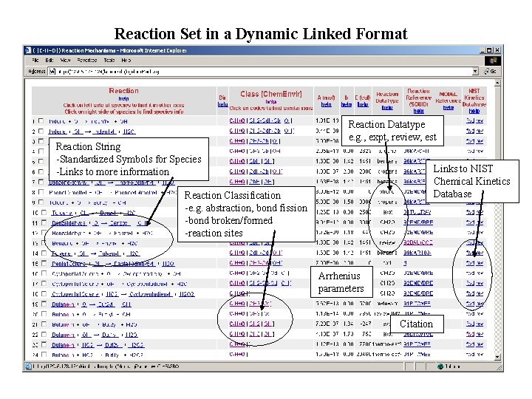The height and width of the screenshot is (399, 532).
Task: Enable the checkbox for row 19 Butane-n + O
Action: pos(44,304)
